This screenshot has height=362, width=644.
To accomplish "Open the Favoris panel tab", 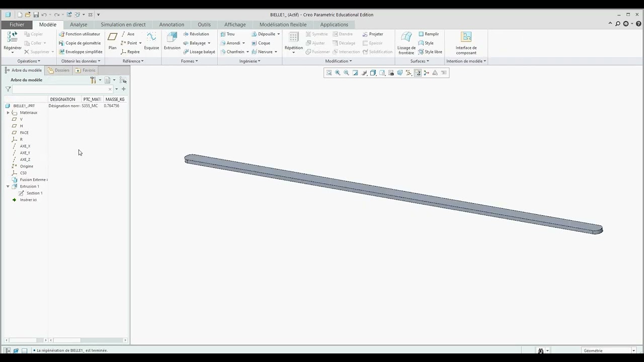I will pyautogui.click(x=85, y=70).
